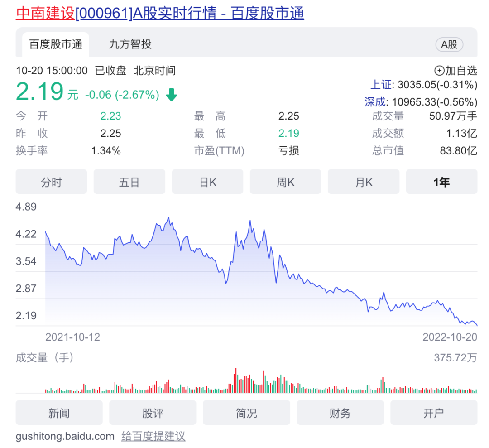Click the plus icon to add to watchlist
The width and height of the screenshot is (489, 448).
439,71
